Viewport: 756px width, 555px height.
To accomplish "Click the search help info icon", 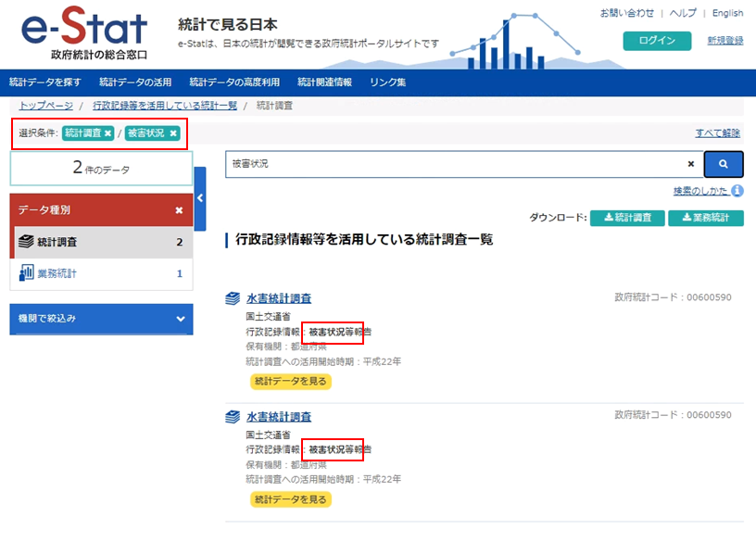I will [737, 191].
